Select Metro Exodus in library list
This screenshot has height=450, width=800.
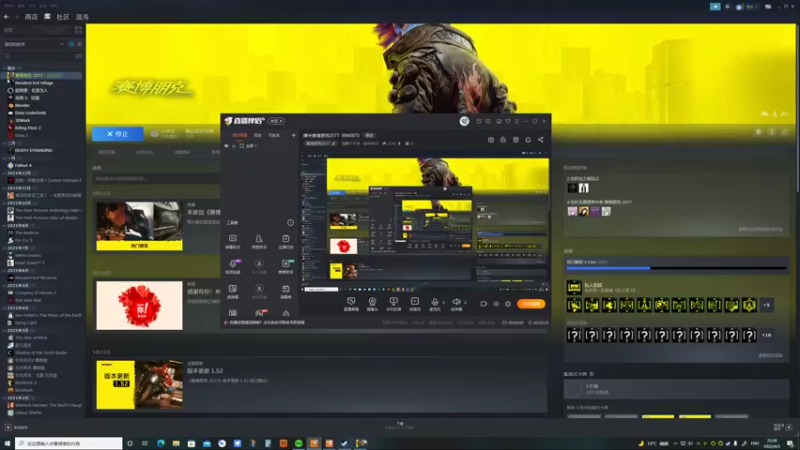pyautogui.click(x=28, y=255)
